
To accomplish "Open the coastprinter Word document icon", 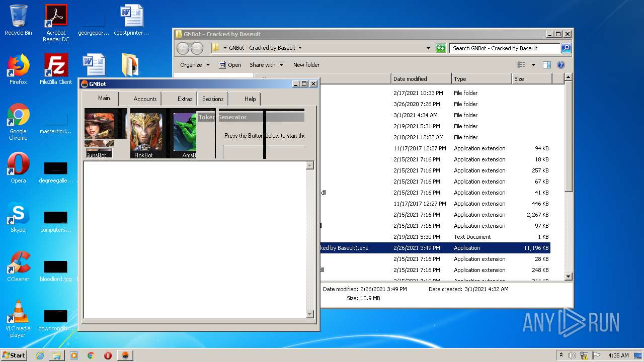I will 132,20.
